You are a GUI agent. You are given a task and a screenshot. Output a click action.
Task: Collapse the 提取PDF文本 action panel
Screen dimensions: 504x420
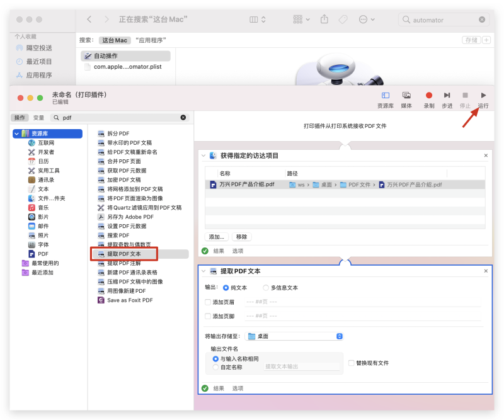[x=204, y=271]
